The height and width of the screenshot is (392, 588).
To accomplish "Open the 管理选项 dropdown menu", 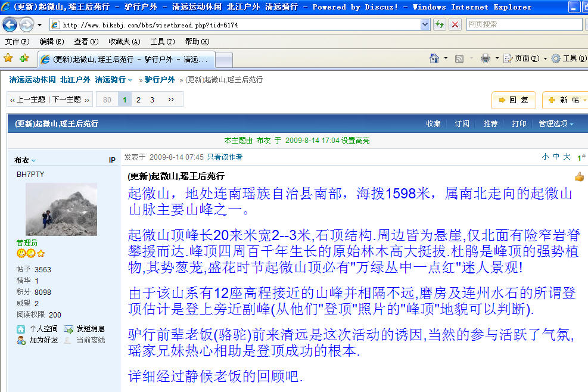I will (556, 124).
